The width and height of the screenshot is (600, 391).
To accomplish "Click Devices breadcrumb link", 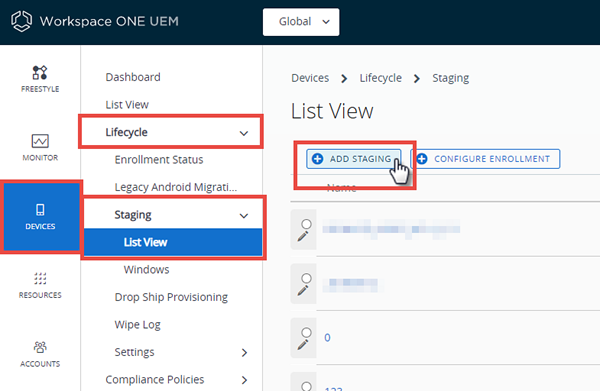I will pyautogui.click(x=310, y=78).
